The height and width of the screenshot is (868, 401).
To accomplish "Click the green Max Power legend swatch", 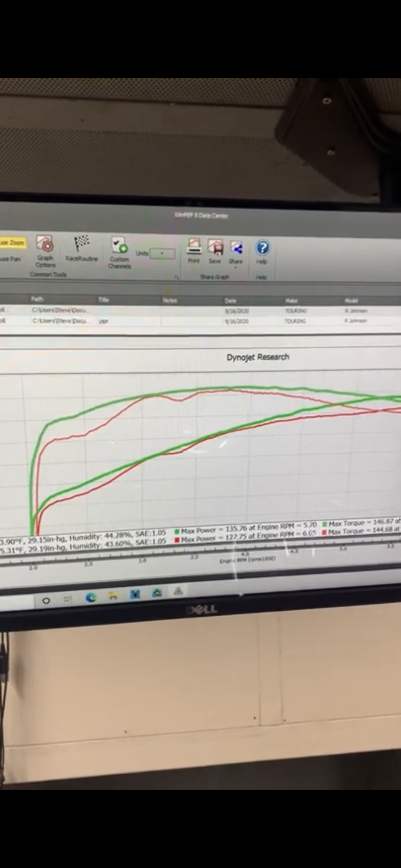I will pyautogui.click(x=177, y=531).
